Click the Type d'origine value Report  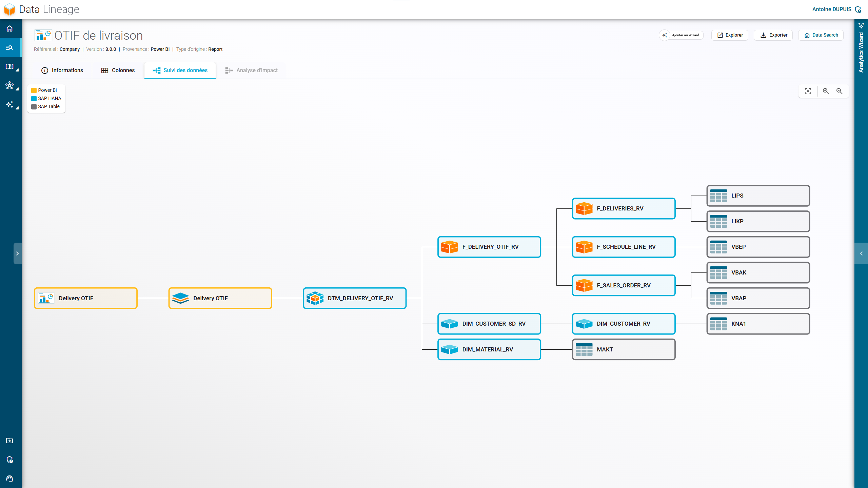215,49
